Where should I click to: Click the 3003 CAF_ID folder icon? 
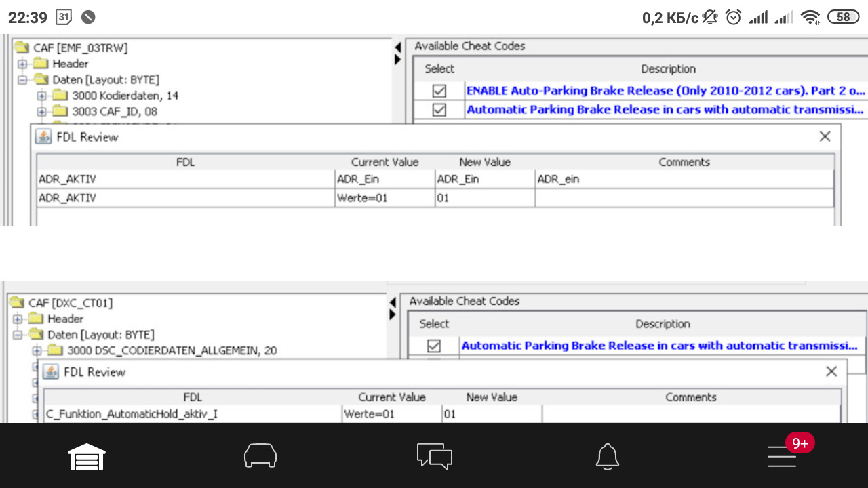(x=60, y=111)
